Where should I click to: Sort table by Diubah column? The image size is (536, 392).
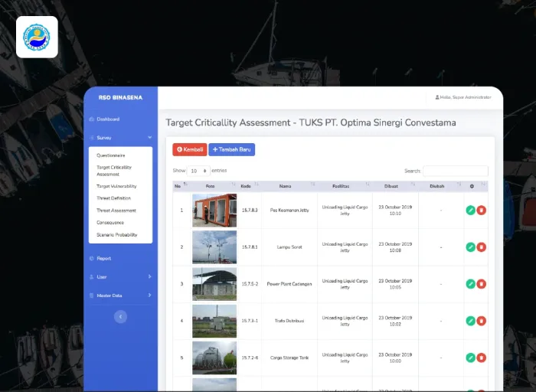[441, 186]
